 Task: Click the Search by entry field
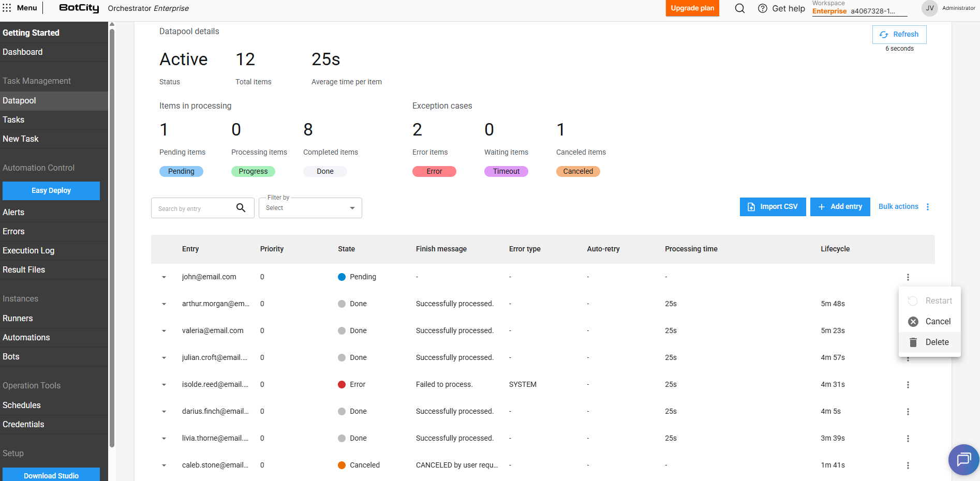coord(194,208)
